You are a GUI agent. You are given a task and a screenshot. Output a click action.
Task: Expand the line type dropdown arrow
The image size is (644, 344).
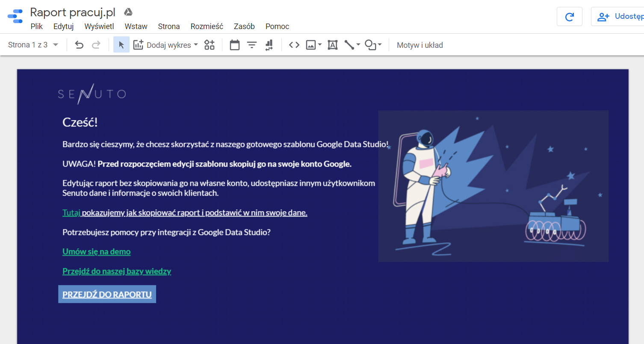pos(358,45)
